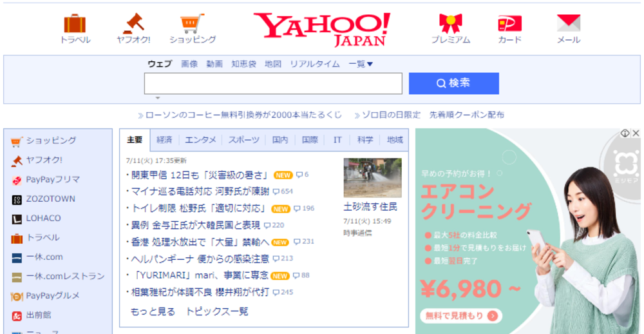Screen dimensions: 644x334
Task: Click the 無料で見積もり ad button
Action: 461,315
